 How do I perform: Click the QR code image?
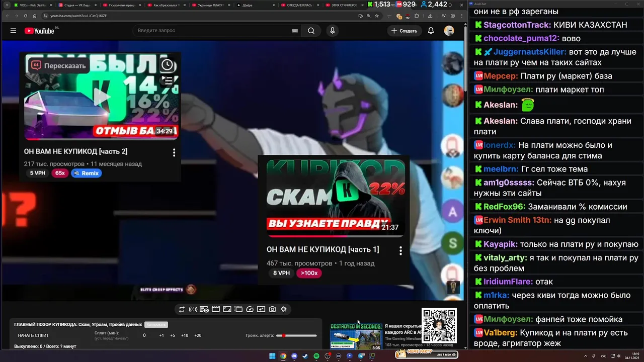439,326
